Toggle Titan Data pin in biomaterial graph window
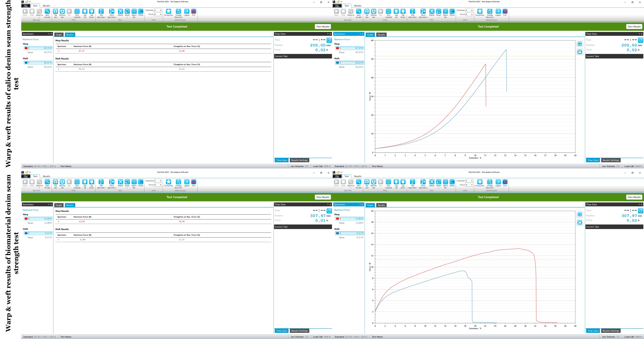The width and height of the screenshot is (644, 339). [642, 204]
